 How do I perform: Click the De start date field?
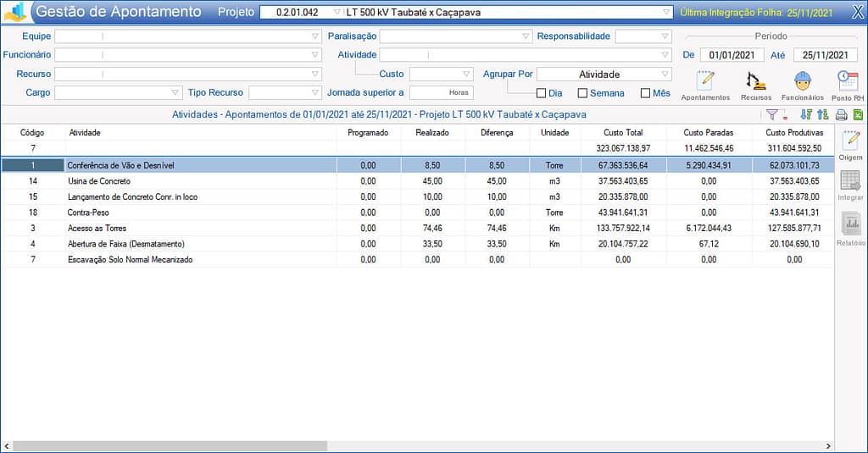[x=732, y=55]
